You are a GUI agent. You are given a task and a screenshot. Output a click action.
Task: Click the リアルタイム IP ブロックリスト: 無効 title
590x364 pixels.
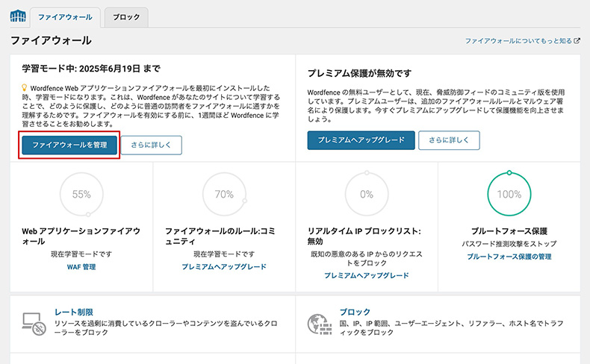pos(364,236)
